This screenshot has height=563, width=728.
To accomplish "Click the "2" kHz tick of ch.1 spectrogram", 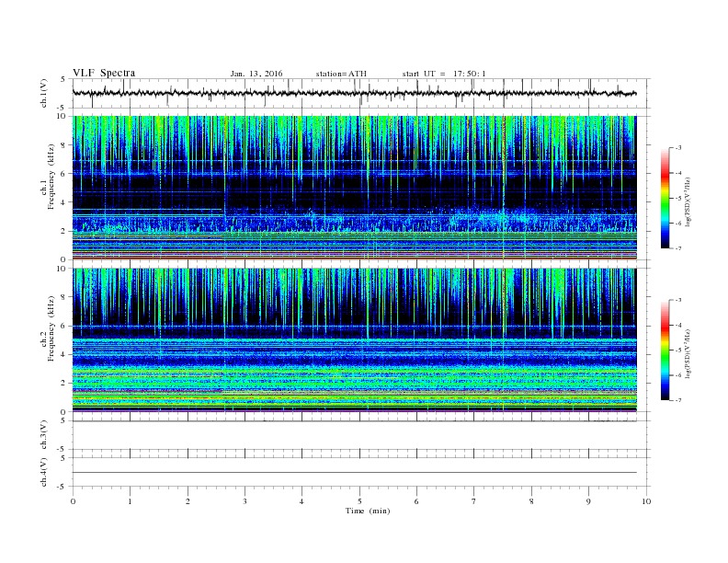I will (63, 231).
